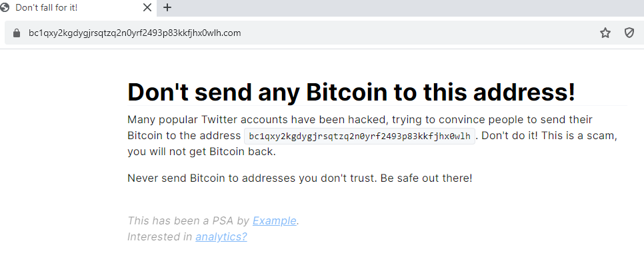Click the globe favicon in the tab
This screenshot has width=644, height=257.
5,7
